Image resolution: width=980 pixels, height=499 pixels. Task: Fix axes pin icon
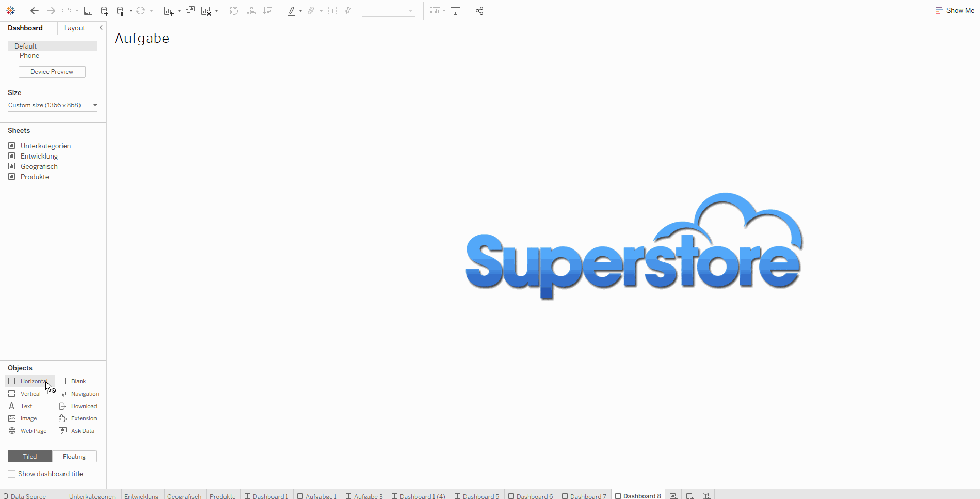348,11
